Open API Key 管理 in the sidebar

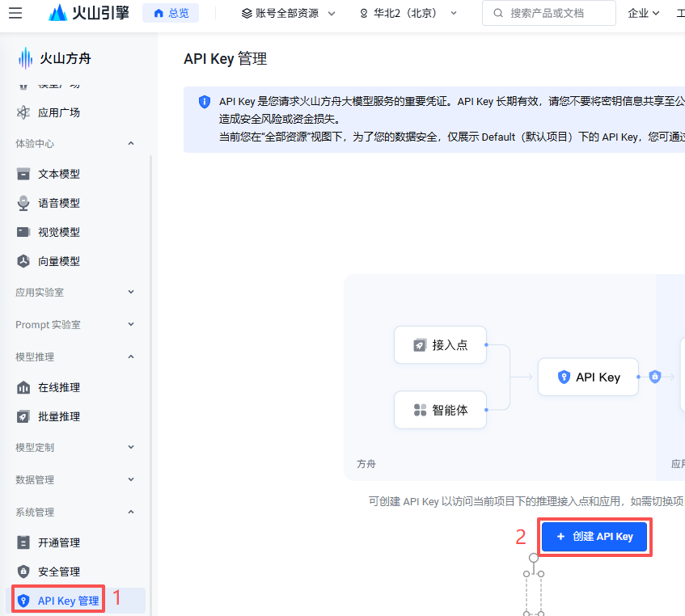click(68, 601)
